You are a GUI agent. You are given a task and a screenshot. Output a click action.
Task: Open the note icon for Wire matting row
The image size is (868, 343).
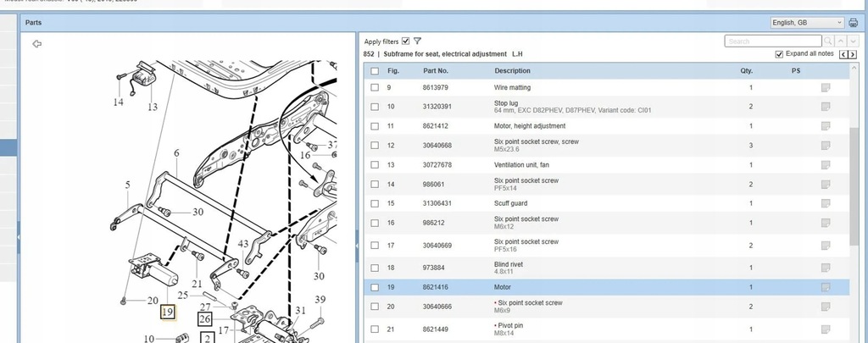click(825, 88)
